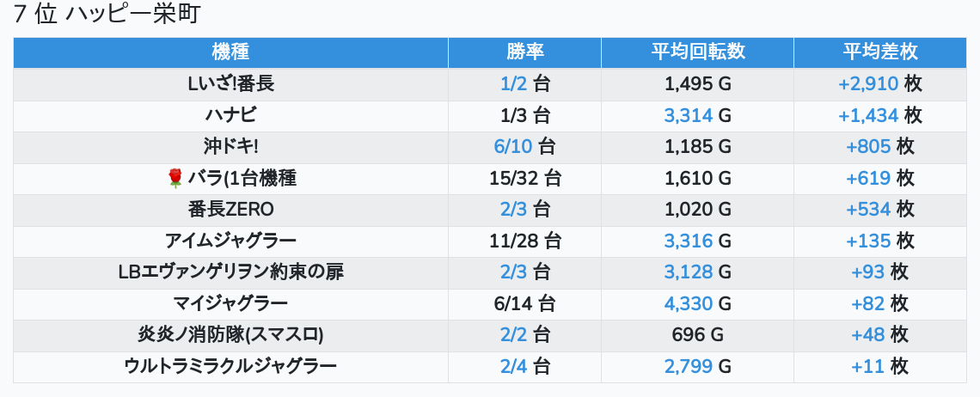The width and height of the screenshot is (980, 397).
Task: Click the +2,910 枚 average difference value
Action: [880, 84]
